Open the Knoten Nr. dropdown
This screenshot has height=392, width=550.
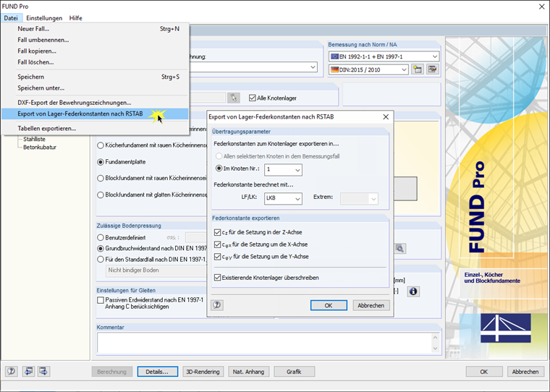283,170
